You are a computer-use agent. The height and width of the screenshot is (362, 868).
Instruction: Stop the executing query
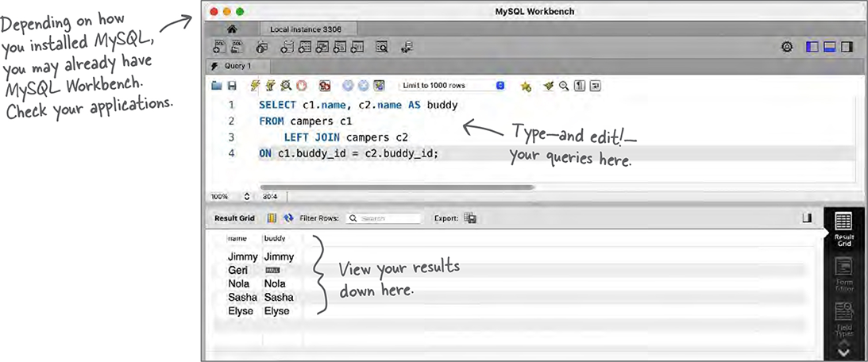tap(301, 86)
